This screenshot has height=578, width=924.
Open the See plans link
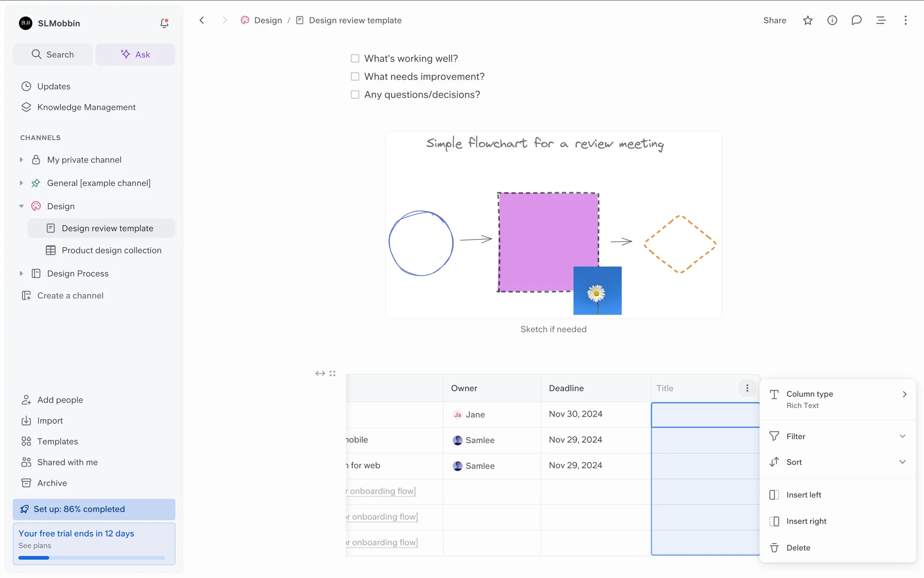click(x=35, y=546)
